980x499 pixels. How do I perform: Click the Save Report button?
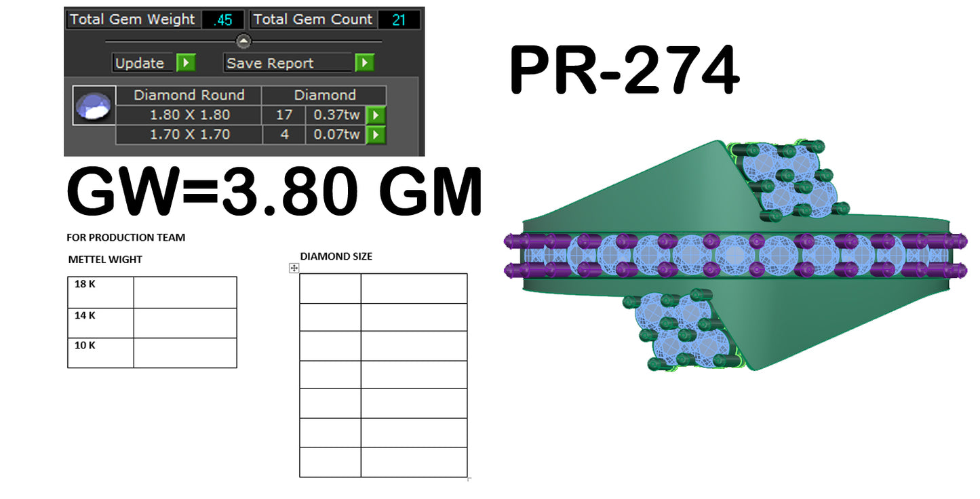[x=288, y=63]
